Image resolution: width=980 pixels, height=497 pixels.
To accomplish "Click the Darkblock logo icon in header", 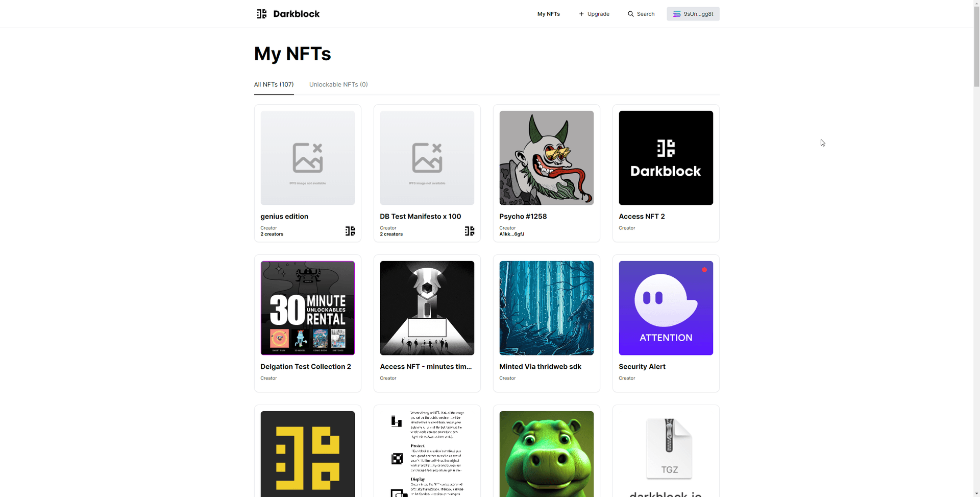I will coord(262,14).
